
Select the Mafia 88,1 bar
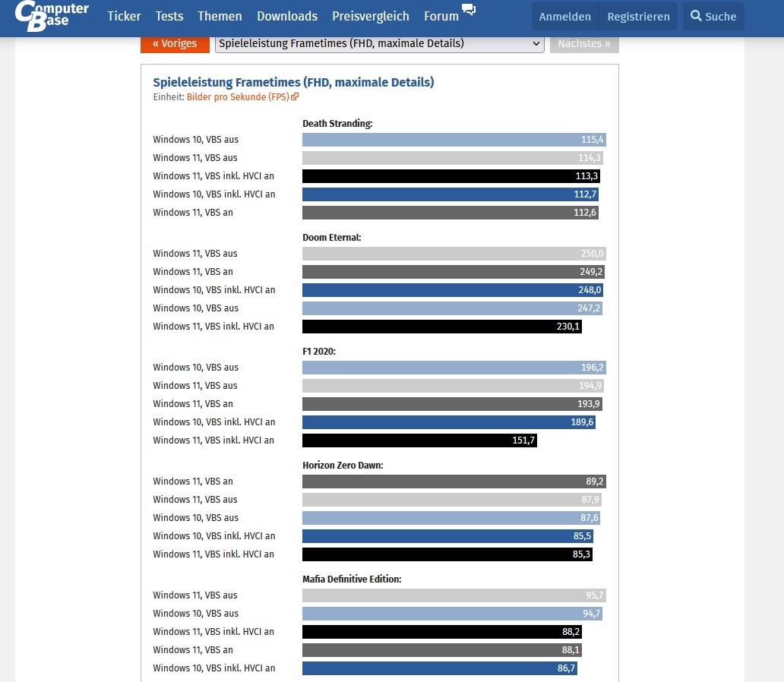coord(442,651)
